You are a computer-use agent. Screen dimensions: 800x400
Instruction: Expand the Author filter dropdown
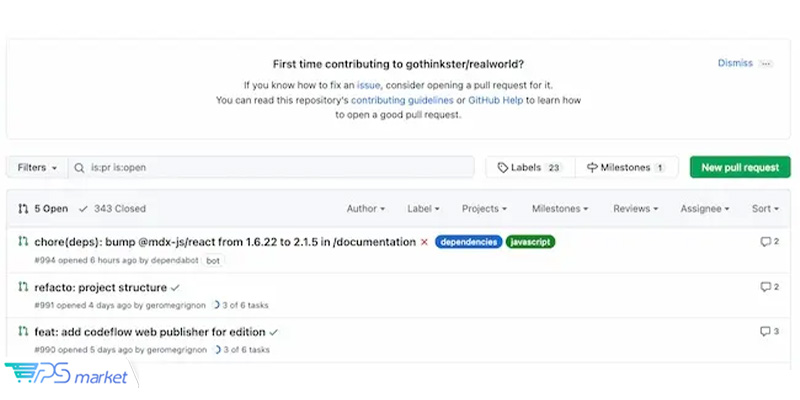[366, 209]
